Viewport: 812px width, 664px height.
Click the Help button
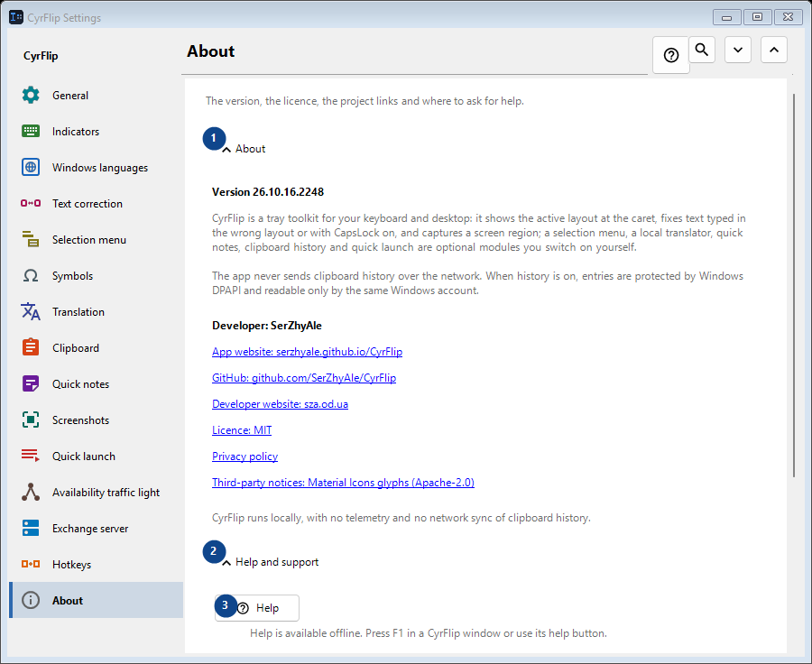pyautogui.click(x=257, y=608)
